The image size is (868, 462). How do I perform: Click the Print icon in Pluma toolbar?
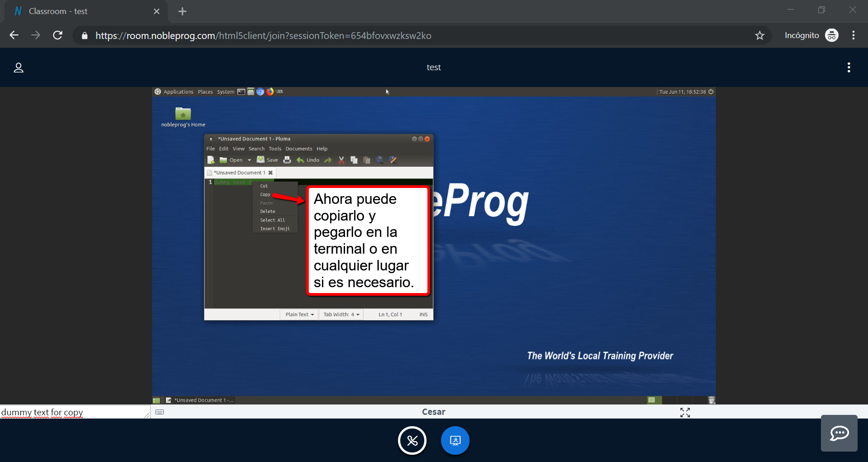pyautogui.click(x=287, y=160)
